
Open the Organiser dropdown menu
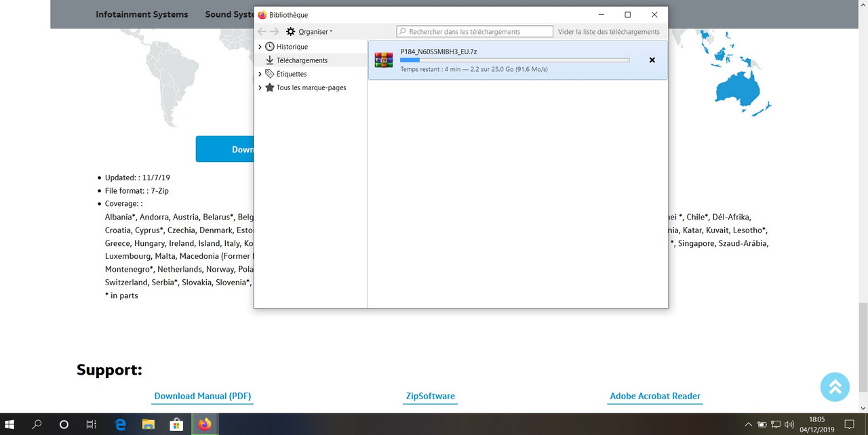point(309,32)
